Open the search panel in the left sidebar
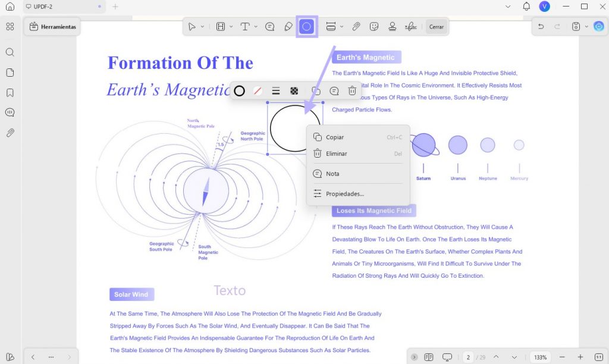The image size is (609, 364). [x=10, y=52]
